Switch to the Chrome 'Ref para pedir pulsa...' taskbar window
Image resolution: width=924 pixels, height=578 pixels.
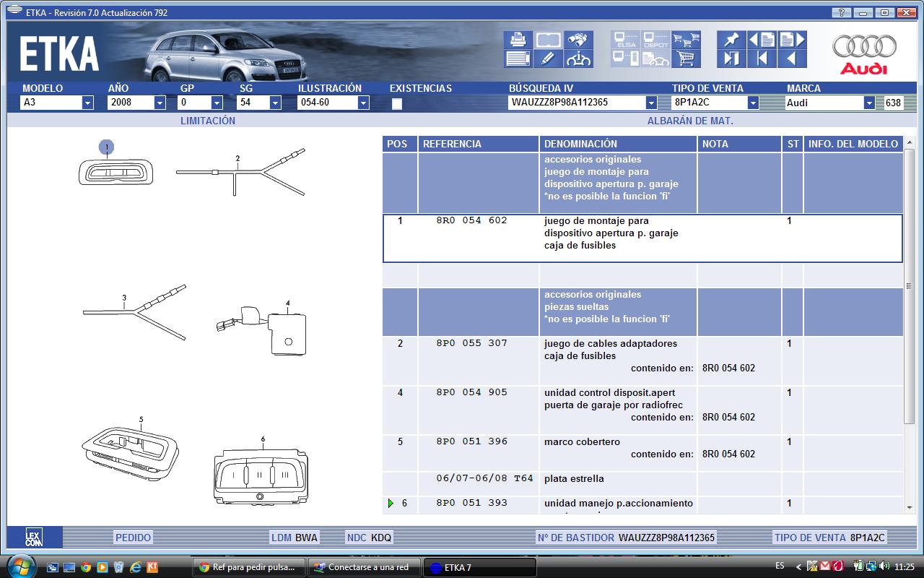tap(250, 567)
